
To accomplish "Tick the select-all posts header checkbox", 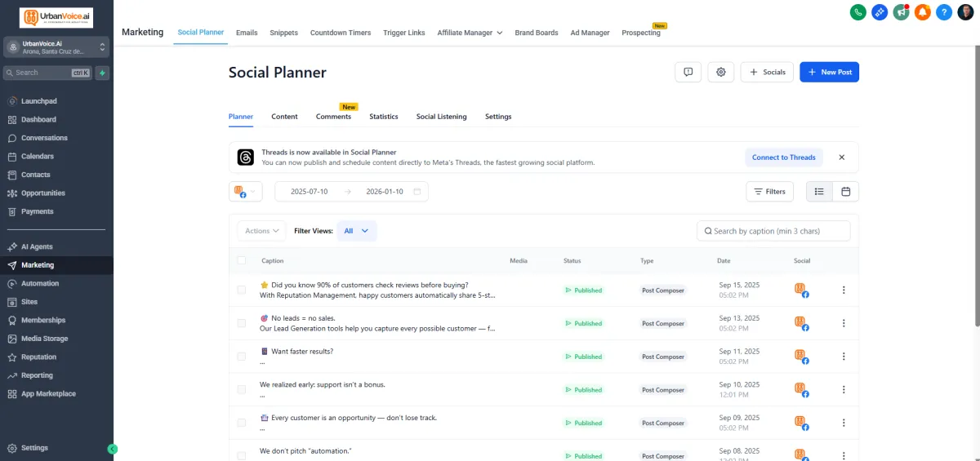I will pyautogui.click(x=241, y=260).
